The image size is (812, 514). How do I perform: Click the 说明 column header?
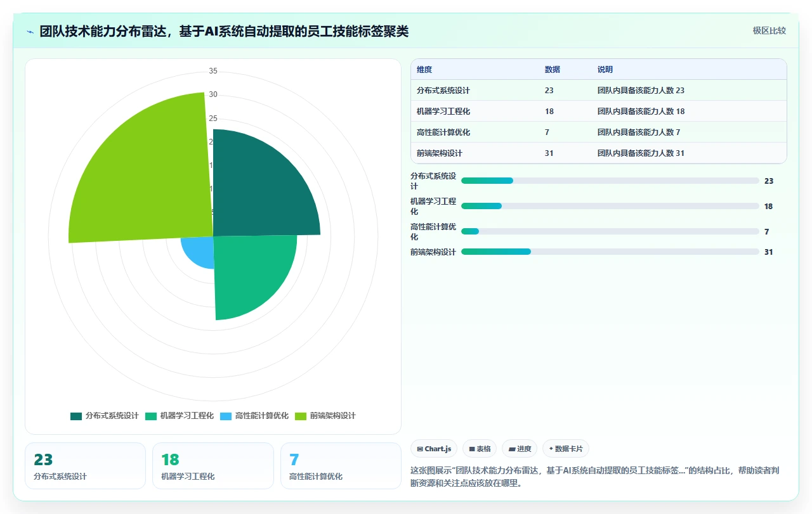click(605, 70)
